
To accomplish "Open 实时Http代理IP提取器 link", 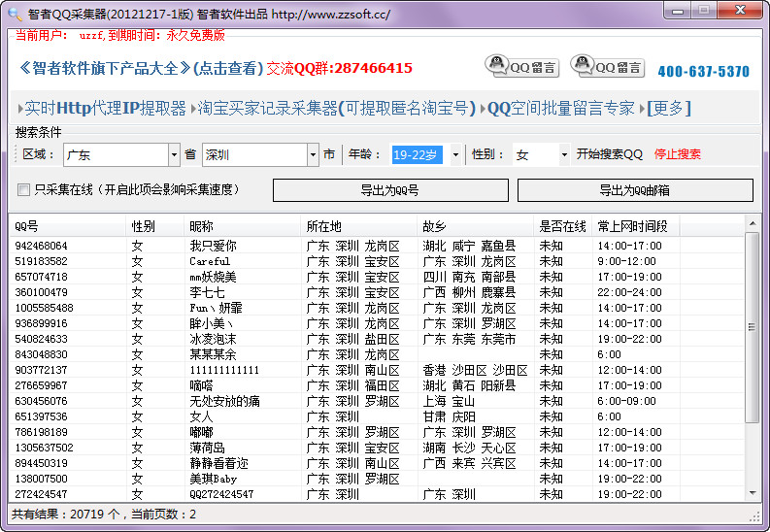I will coord(105,108).
